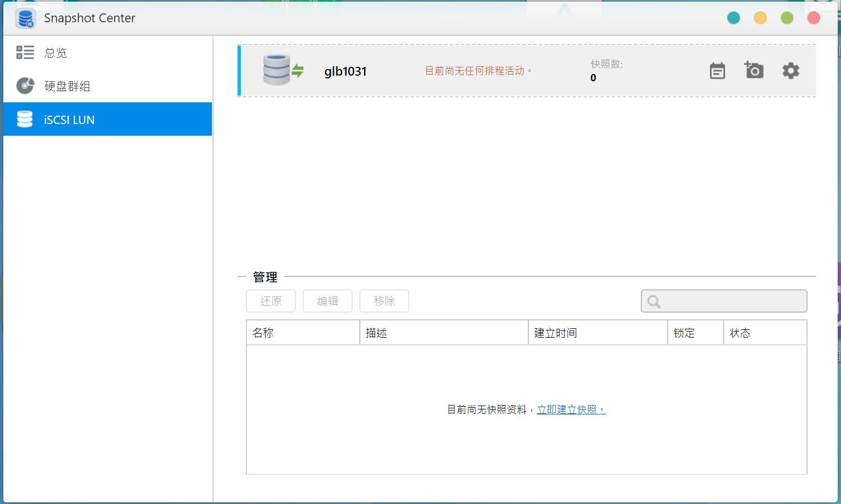
Task: Sort snapshots by the 名称 column
Action: click(x=263, y=332)
